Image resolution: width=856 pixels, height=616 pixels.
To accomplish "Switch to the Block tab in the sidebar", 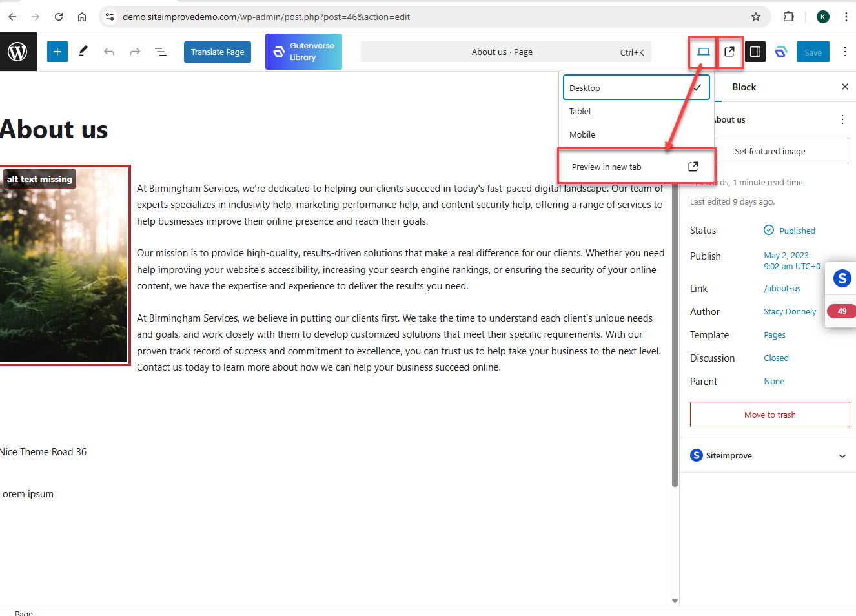I will tap(744, 87).
